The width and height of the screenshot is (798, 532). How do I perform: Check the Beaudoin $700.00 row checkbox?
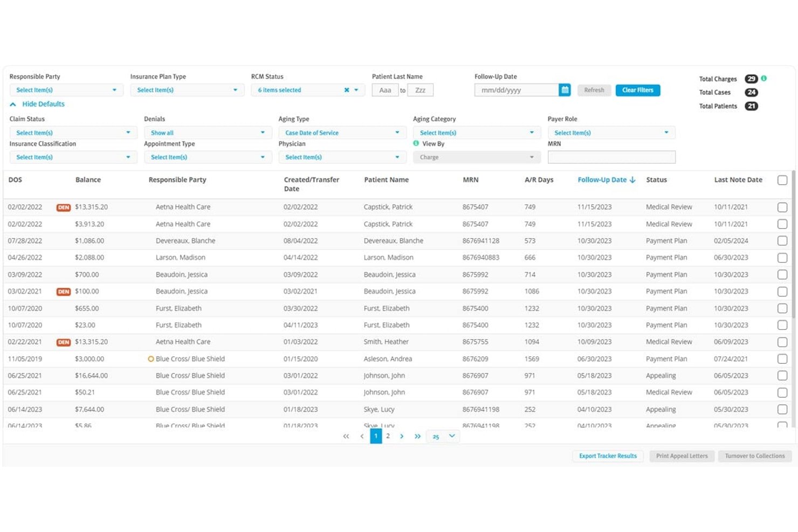782,275
